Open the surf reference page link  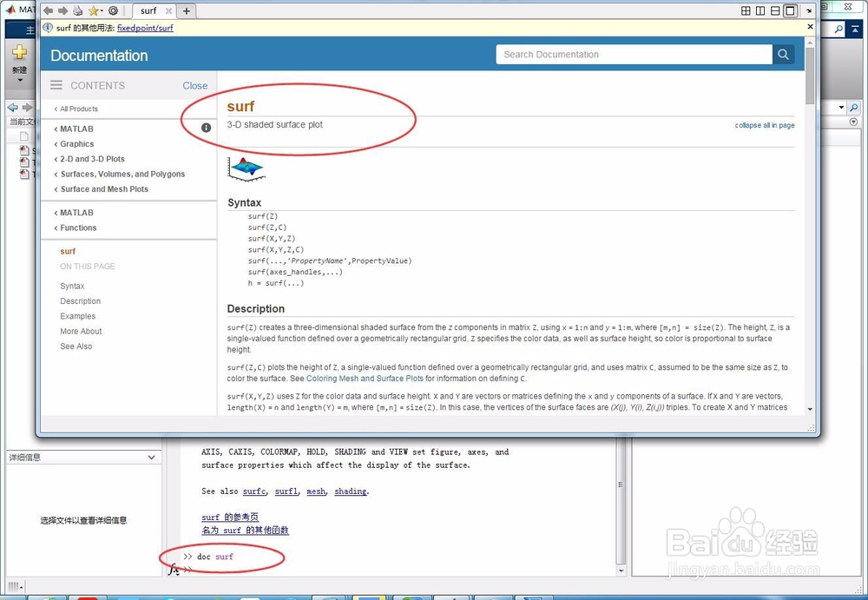click(230, 517)
